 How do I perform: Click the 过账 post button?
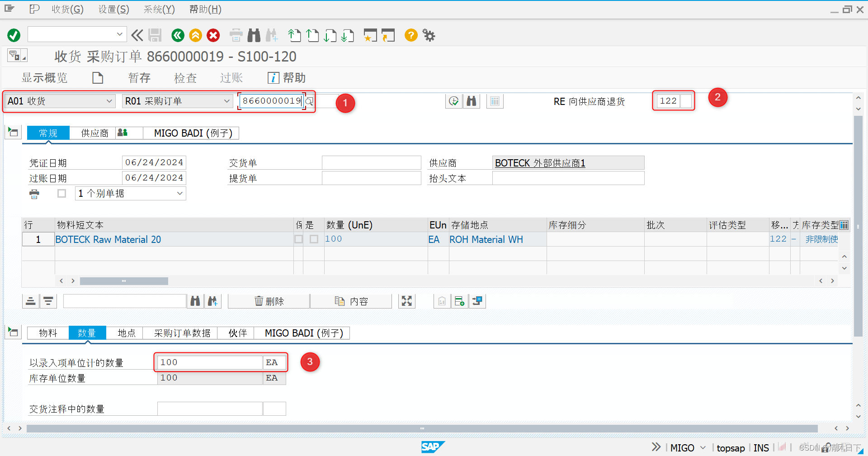point(231,78)
